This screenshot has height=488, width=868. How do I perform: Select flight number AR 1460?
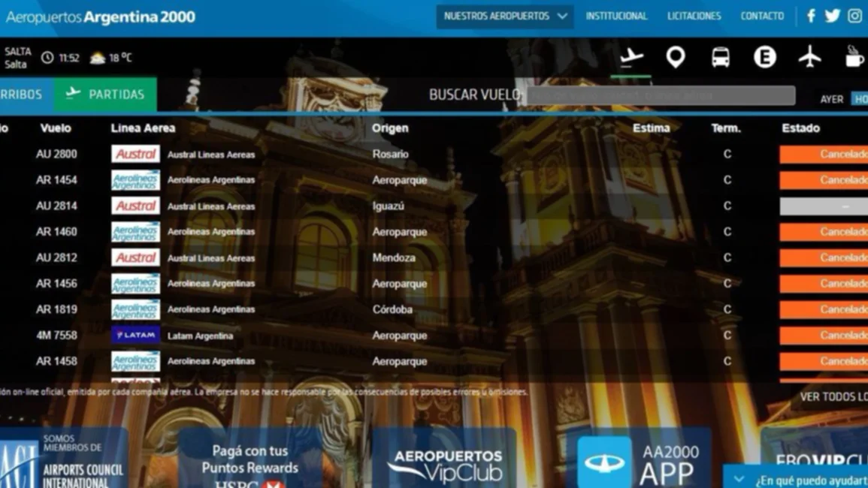(56, 232)
